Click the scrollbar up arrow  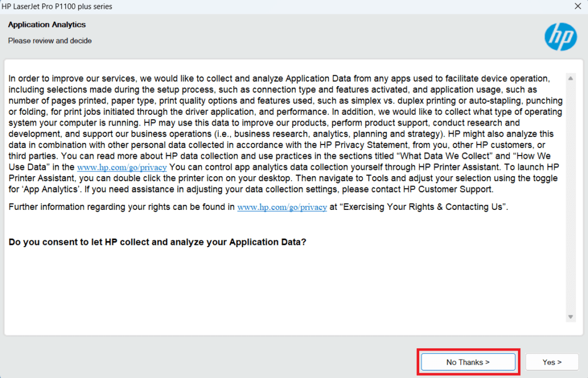click(570, 78)
